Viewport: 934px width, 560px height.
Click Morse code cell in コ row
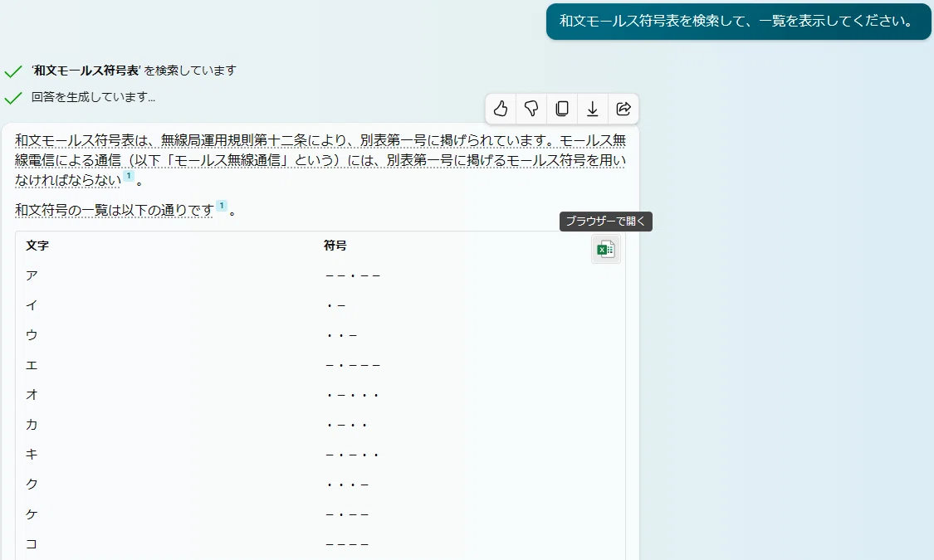click(x=347, y=544)
